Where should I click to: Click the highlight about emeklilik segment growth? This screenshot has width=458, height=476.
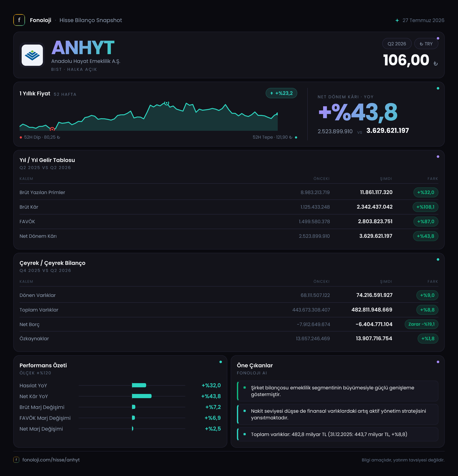pos(337,391)
